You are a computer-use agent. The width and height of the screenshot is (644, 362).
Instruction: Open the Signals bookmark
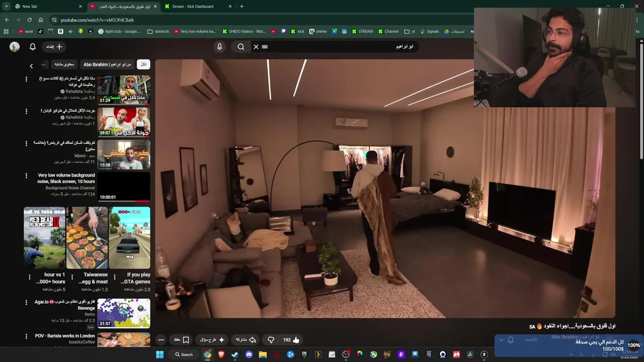[x=429, y=31]
